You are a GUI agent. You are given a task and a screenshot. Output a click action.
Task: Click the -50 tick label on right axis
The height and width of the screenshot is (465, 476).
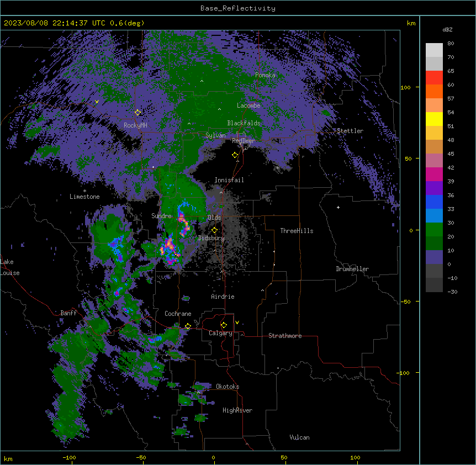click(405, 302)
